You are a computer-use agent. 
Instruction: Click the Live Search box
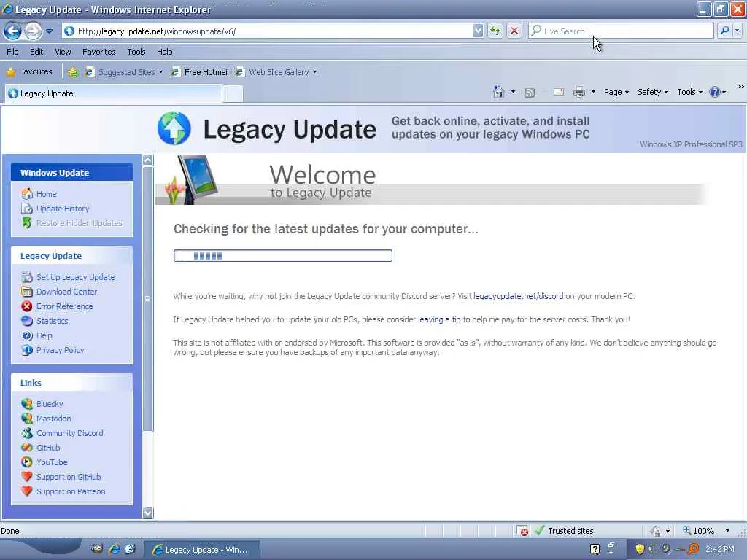[620, 31]
